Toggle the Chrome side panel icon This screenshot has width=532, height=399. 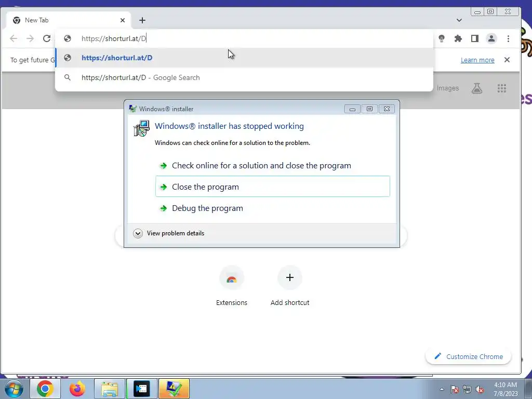475,38
